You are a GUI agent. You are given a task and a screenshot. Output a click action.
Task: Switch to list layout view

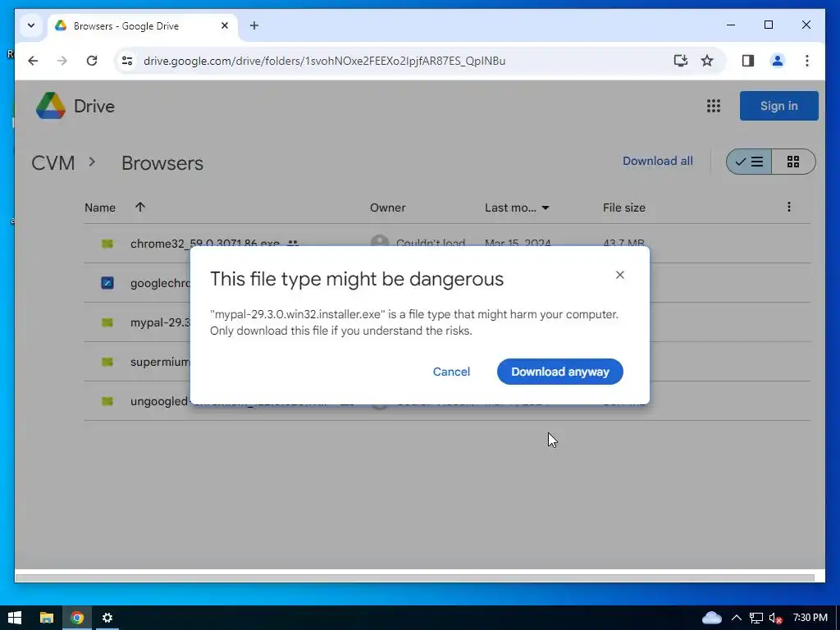tap(749, 162)
